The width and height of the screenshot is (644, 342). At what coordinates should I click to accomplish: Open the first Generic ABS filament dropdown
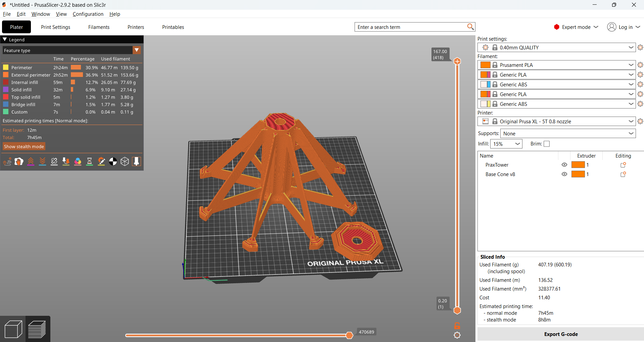pyautogui.click(x=556, y=84)
